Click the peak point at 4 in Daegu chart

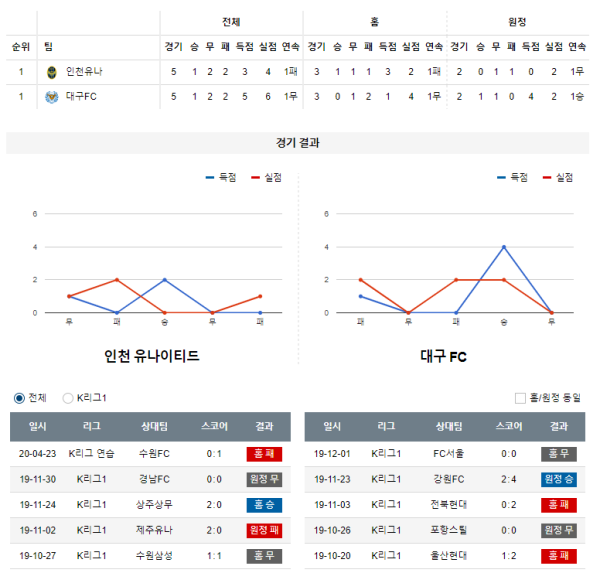(504, 247)
